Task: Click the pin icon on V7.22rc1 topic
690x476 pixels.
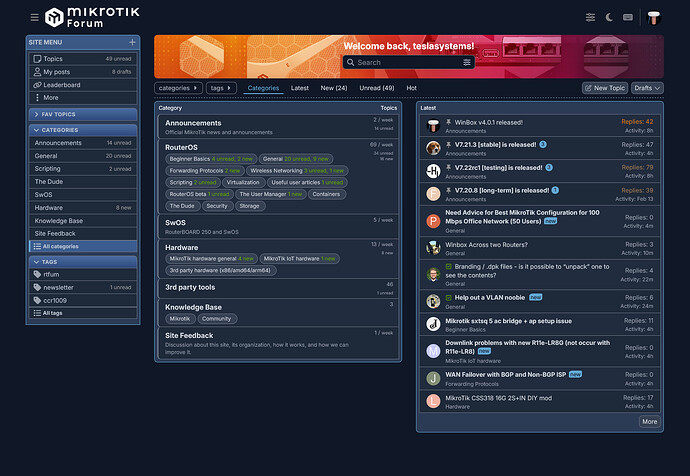Action: pyautogui.click(x=448, y=168)
